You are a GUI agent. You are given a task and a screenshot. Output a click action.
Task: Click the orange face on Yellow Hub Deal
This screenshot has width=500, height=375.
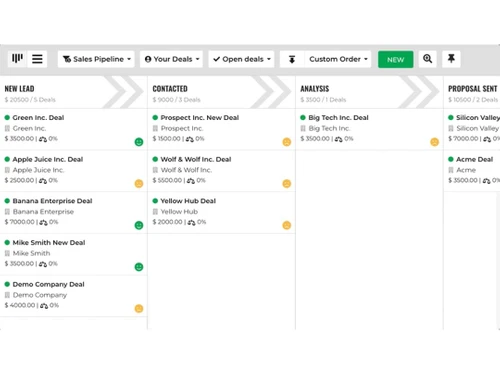287,225
